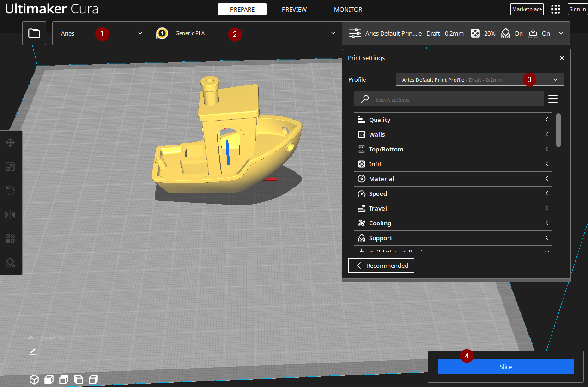Expand the Support settings category
This screenshot has width=588, height=387.
pos(453,238)
